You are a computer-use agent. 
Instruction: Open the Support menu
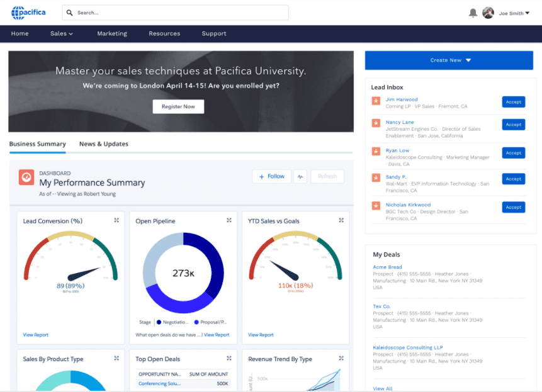pyautogui.click(x=214, y=33)
